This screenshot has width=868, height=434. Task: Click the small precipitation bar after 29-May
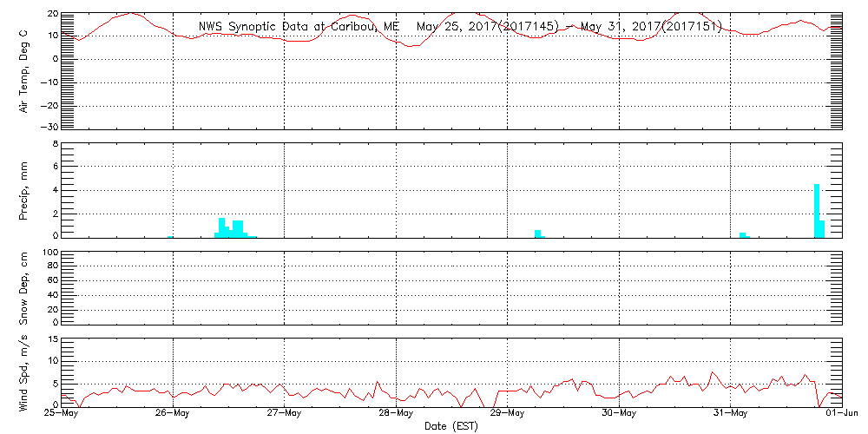538,233
